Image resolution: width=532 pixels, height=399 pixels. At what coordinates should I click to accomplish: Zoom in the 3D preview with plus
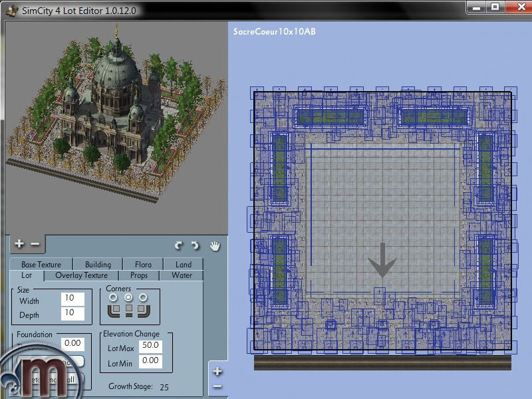(x=19, y=243)
